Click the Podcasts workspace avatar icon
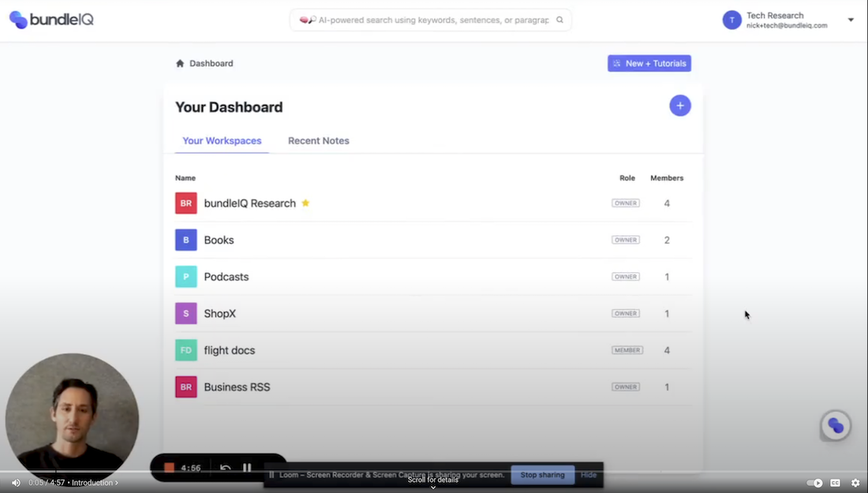This screenshot has width=868, height=493. (185, 276)
